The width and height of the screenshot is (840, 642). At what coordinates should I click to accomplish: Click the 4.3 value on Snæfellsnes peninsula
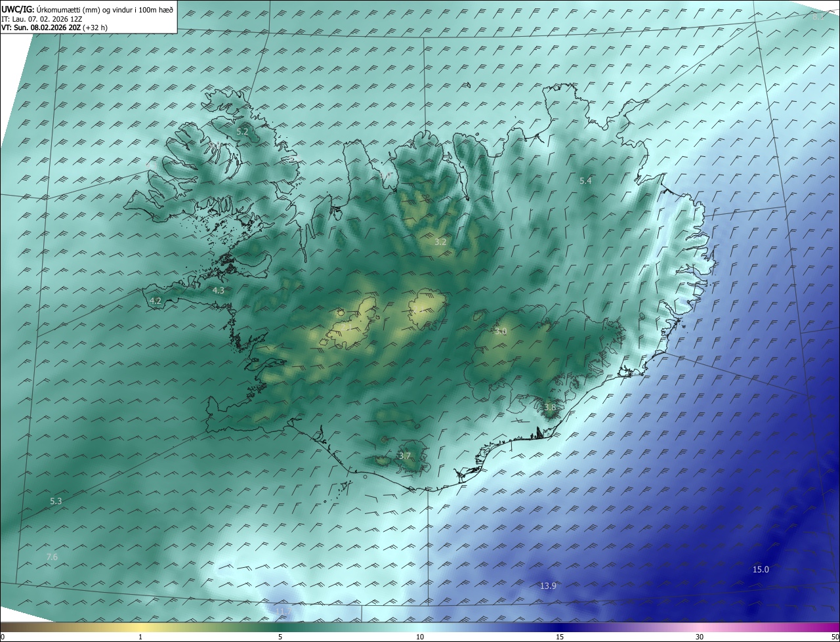click(219, 290)
